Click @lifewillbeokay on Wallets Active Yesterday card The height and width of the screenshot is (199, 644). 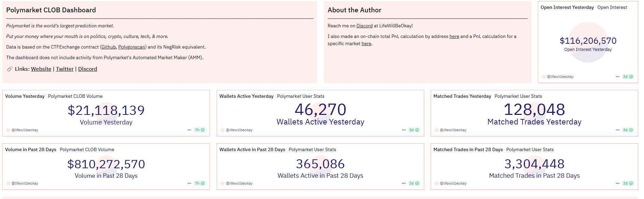[239, 130]
